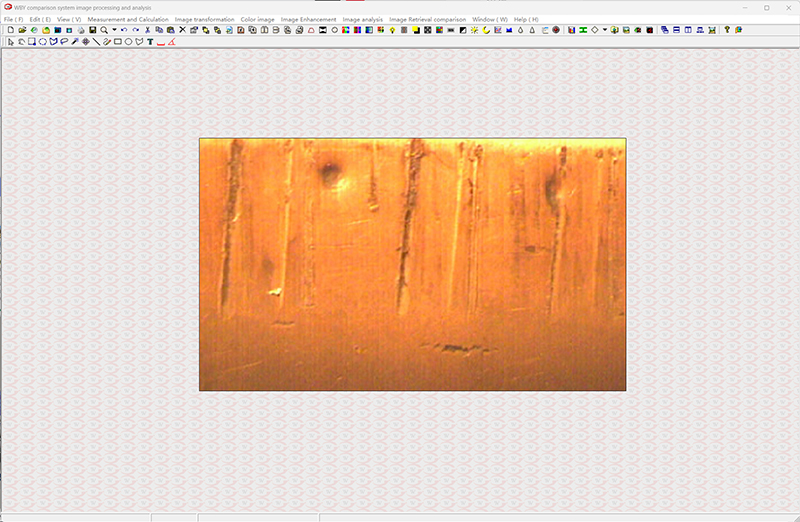This screenshot has height=522, width=800.
Task: Select the red angle measurement tool
Action: [171, 42]
